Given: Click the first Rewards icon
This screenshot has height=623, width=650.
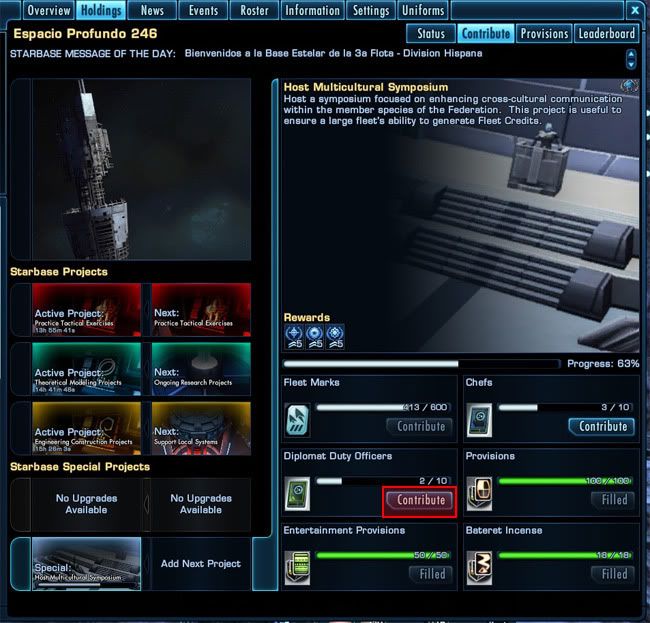Looking at the screenshot, I should [x=294, y=337].
